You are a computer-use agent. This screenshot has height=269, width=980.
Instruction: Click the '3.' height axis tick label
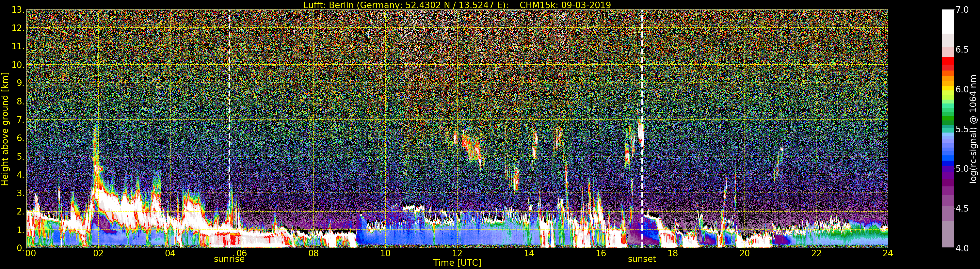tap(20, 193)
